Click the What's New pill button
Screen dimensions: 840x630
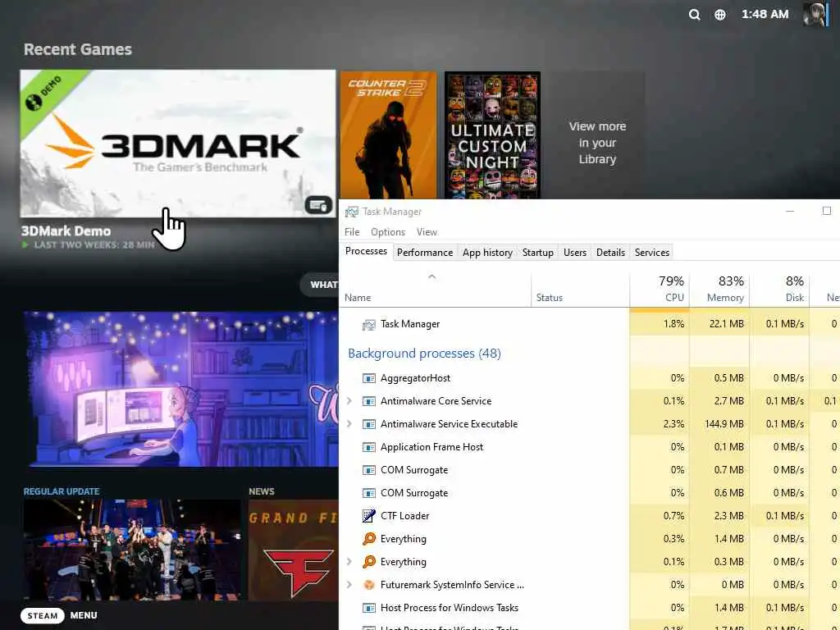pyautogui.click(x=320, y=285)
